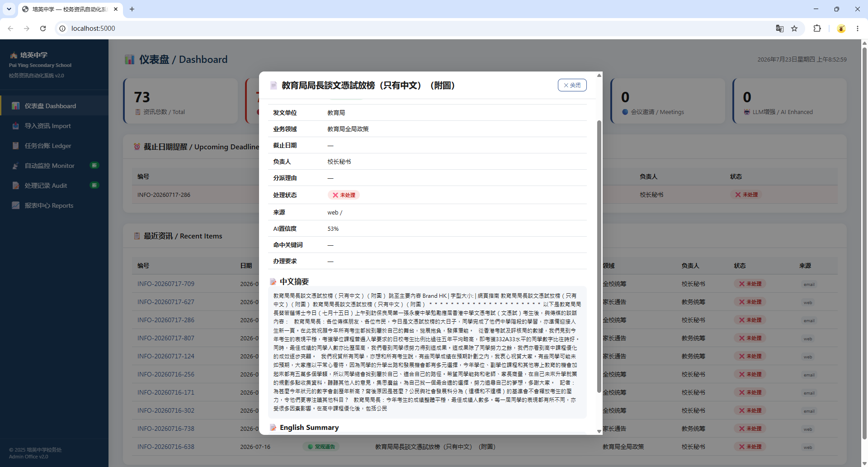Click 未处理 badge in INFO-20260717-709 row
Viewport: 868px width, 467px height.
click(x=750, y=284)
